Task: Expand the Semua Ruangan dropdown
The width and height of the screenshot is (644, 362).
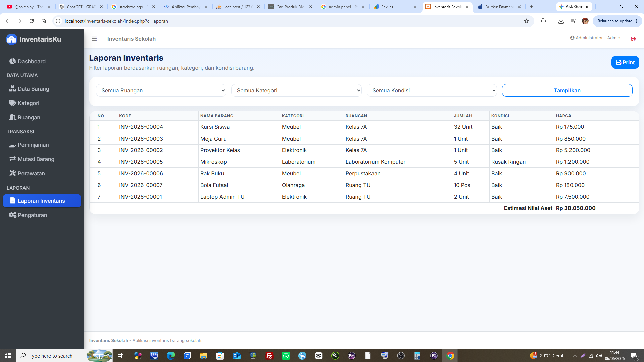Action: pos(161,90)
